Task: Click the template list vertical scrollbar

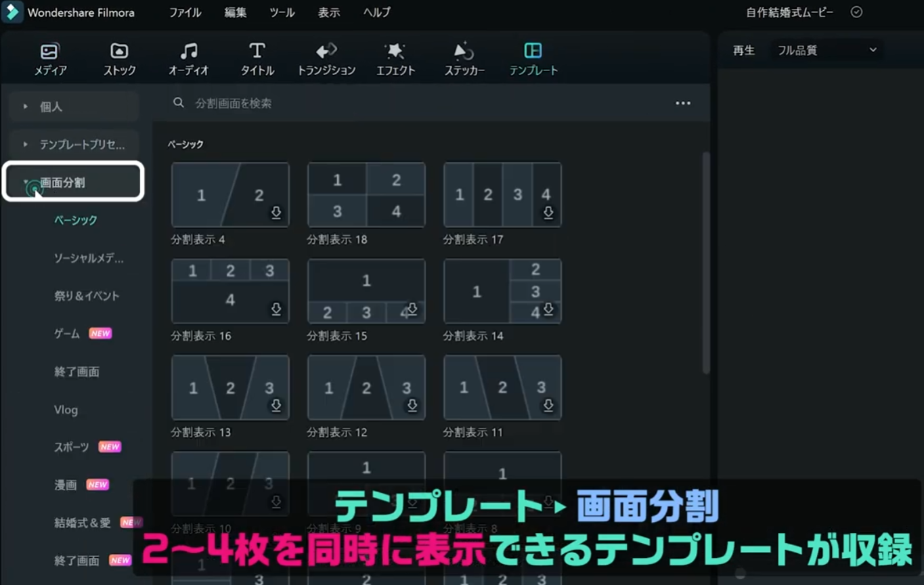Action: click(705, 263)
